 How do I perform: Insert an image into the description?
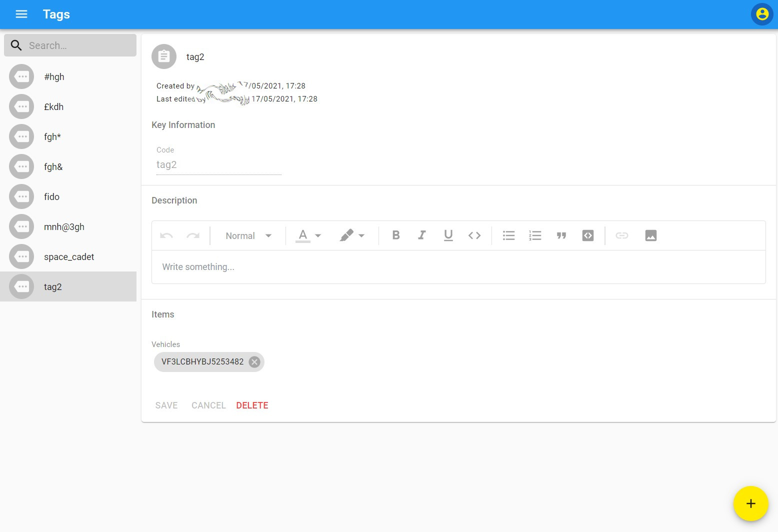tap(650, 235)
